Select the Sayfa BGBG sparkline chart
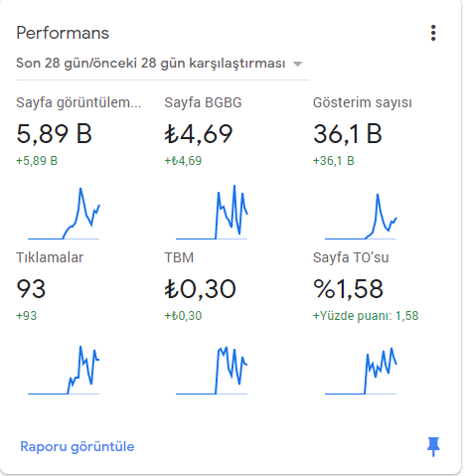 (212, 212)
